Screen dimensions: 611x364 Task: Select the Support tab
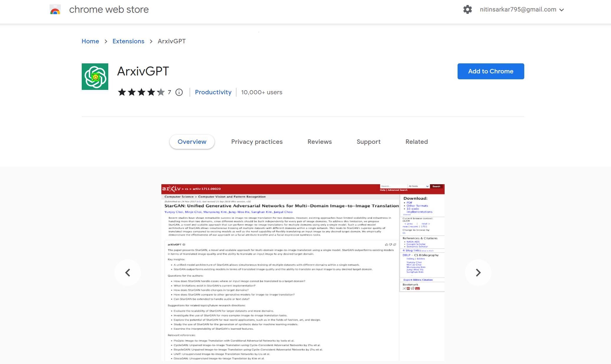368,142
